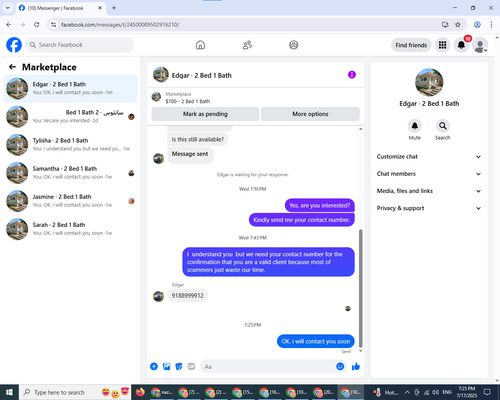Open the Arabic-named Bed 1 Bath 2 conversation
The height and width of the screenshot is (400, 500).
[x=70, y=117]
